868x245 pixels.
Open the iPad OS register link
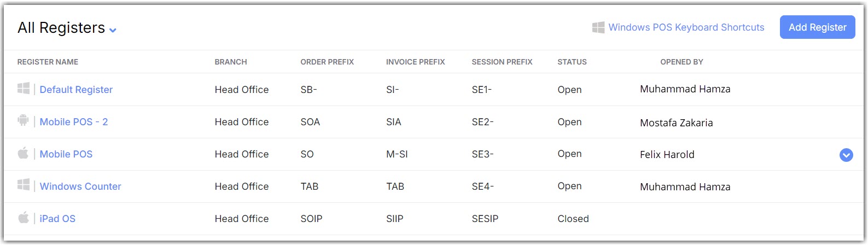(57, 219)
